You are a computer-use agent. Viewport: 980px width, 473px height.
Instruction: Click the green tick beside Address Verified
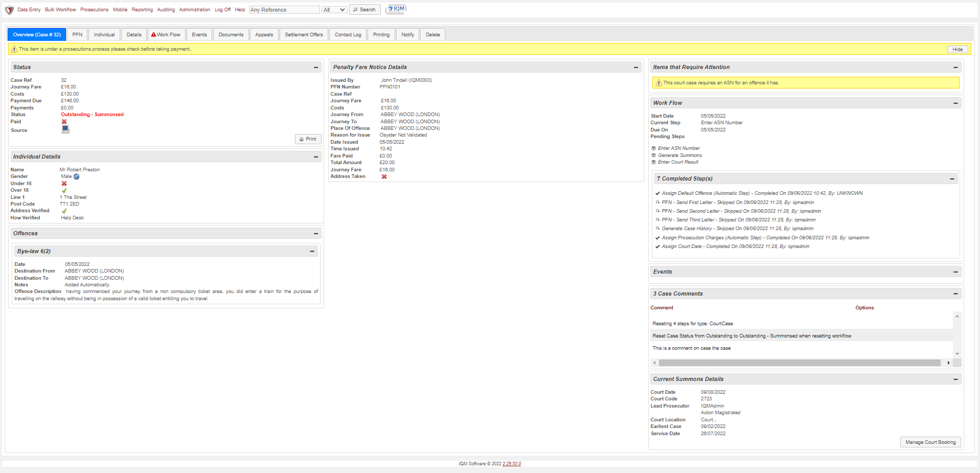click(x=64, y=211)
